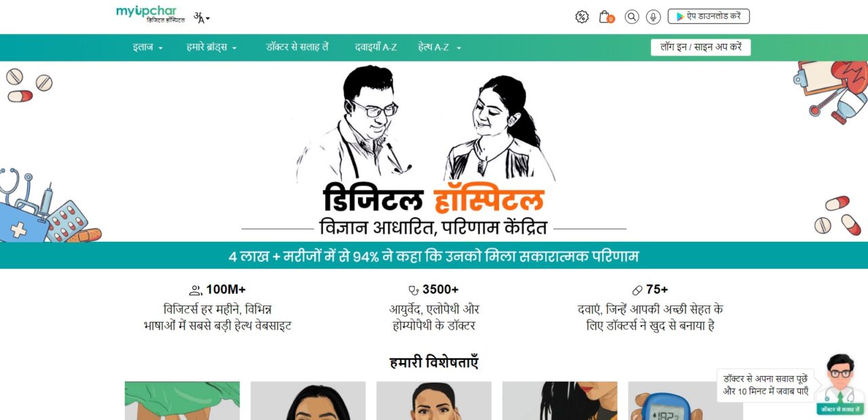Screen dimensions: 868x420
Task: Open the language switcher icon
Action: 202,18
